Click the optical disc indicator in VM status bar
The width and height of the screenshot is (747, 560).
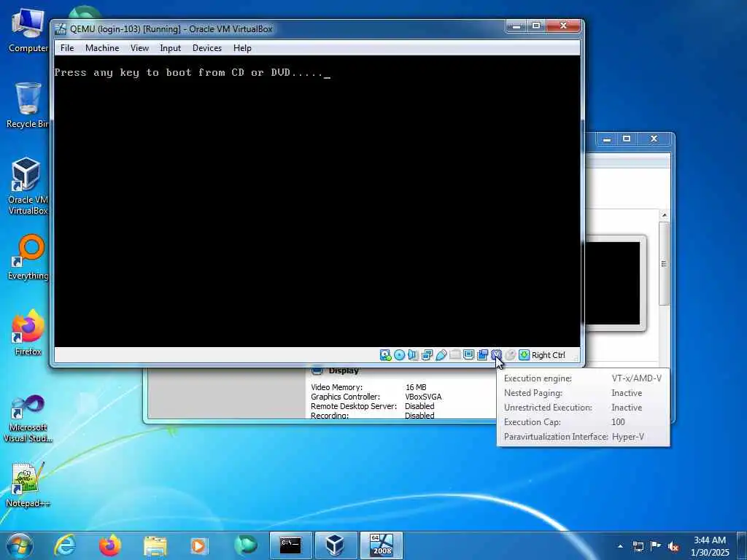tap(399, 355)
